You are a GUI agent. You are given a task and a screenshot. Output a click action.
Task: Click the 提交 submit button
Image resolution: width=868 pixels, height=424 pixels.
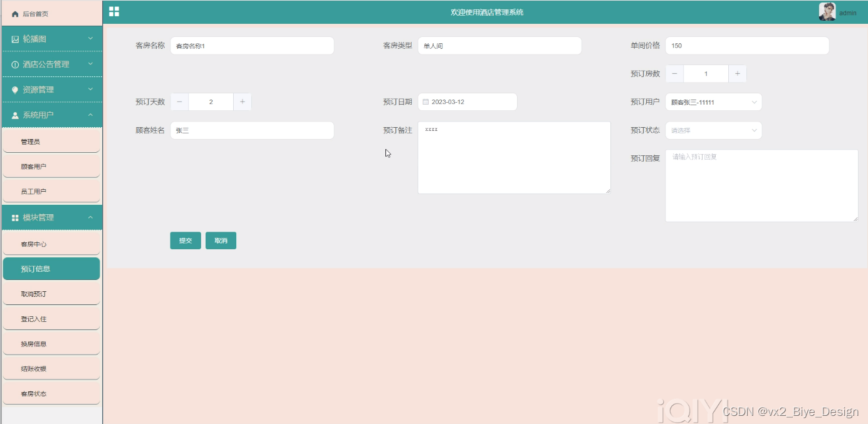pos(186,240)
